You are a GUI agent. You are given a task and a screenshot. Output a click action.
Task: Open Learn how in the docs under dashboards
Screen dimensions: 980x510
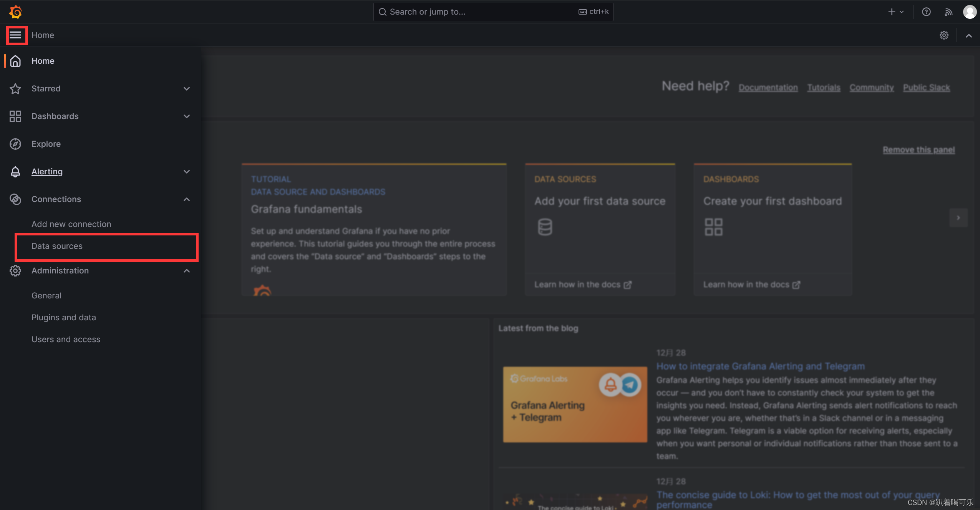[x=751, y=285]
